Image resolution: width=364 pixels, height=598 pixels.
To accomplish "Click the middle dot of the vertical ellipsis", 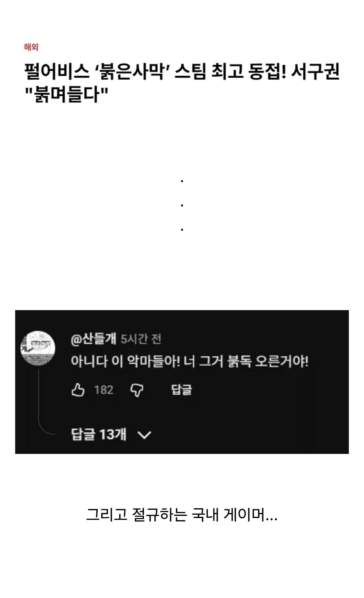I will pyautogui.click(x=182, y=205).
